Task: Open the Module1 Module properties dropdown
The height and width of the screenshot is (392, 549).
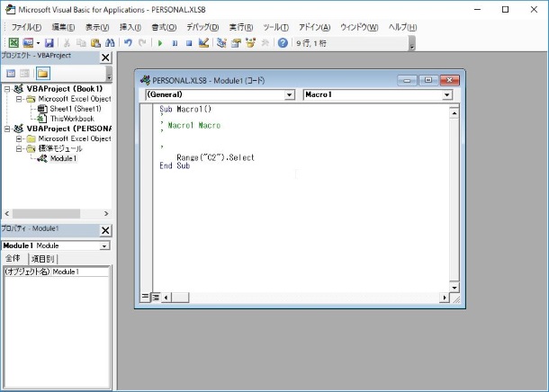Action: 104,246
